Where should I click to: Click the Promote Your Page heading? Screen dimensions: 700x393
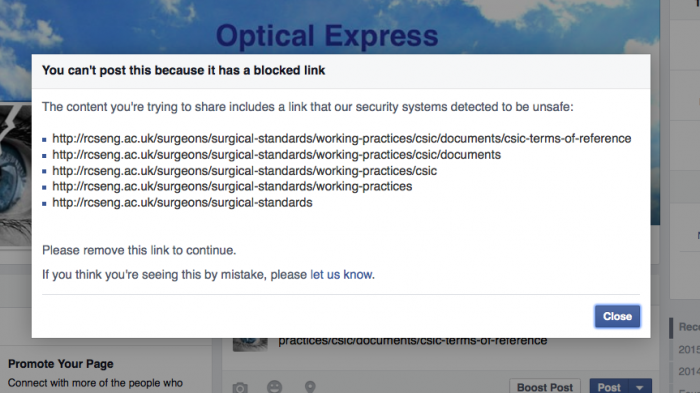pos(61,364)
